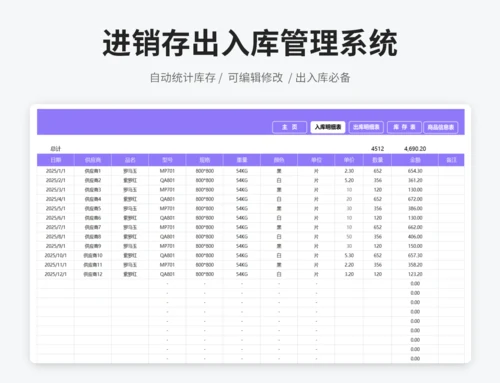
Task: Select quantity cell 652 in 2025/1/1 row
Action: (378, 171)
